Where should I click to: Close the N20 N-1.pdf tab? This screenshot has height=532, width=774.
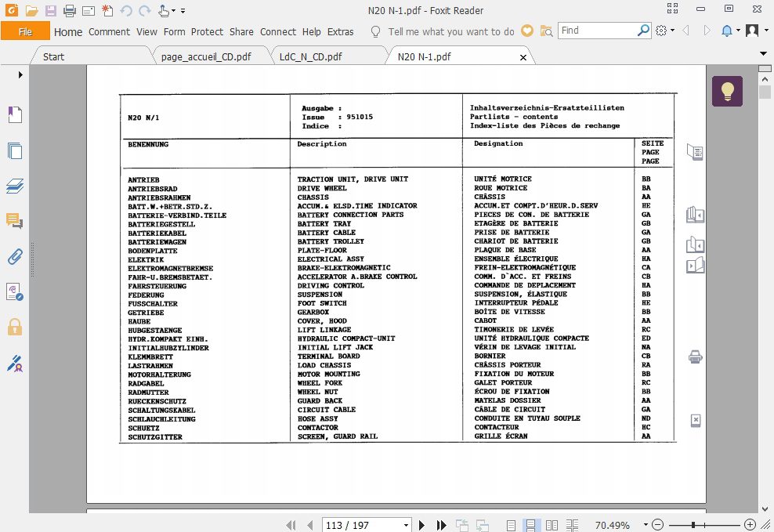523,58
